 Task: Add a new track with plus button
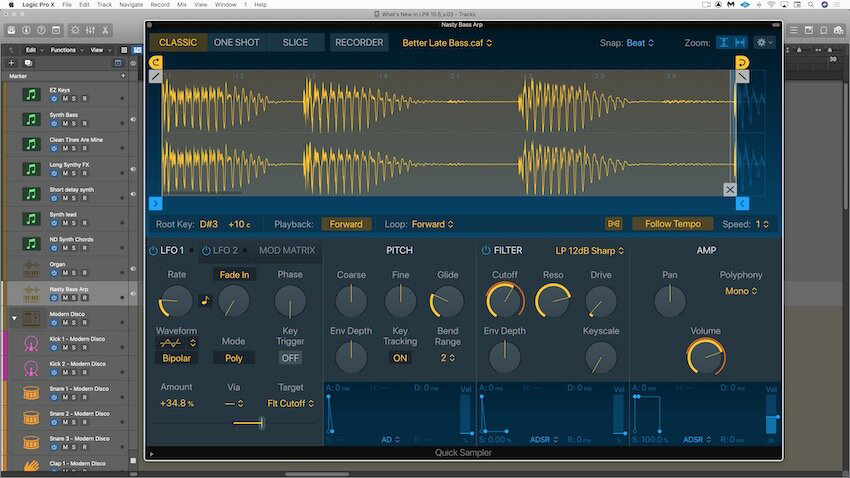(x=11, y=63)
